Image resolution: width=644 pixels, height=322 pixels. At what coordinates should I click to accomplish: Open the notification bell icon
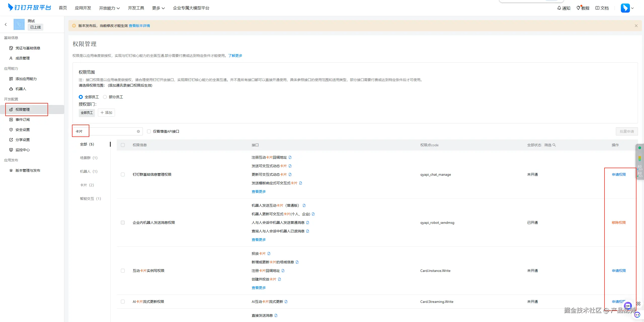coord(559,8)
